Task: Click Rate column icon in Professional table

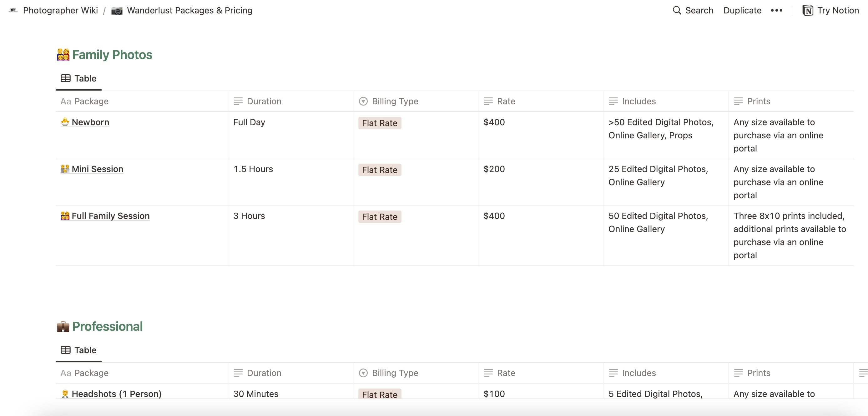Action: 488,373
